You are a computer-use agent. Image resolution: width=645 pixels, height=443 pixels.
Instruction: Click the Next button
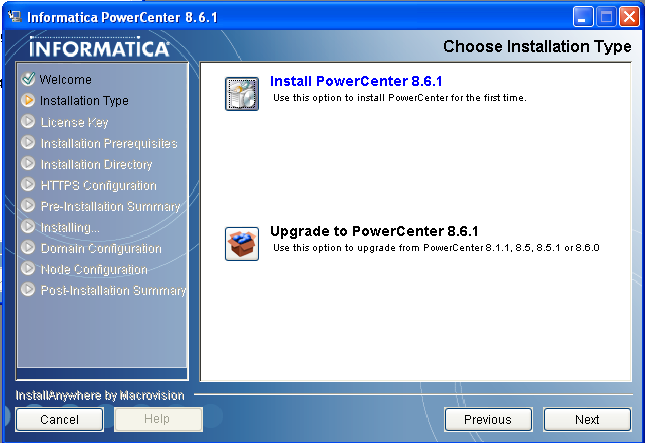click(587, 420)
